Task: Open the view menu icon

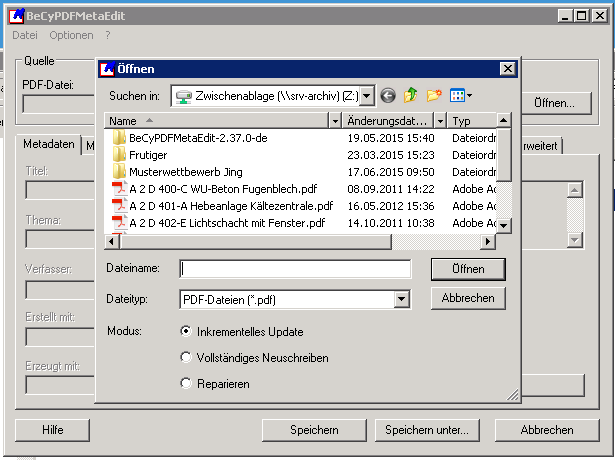Action: (460, 96)
